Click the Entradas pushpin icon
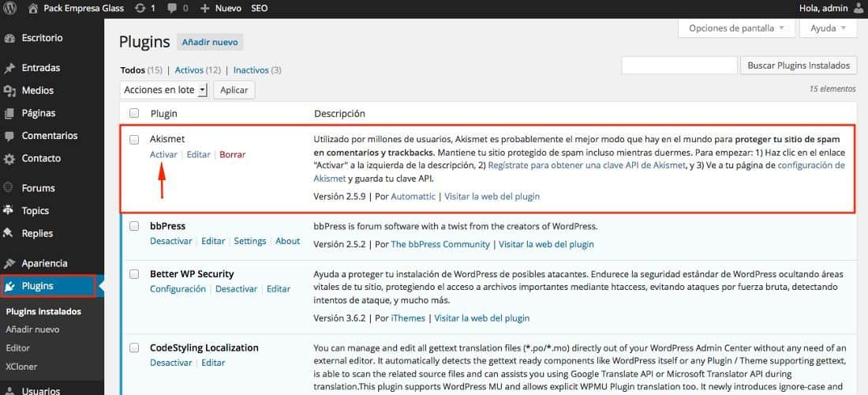This screenshot has width=868, height=395. click(x=9, y=68)
